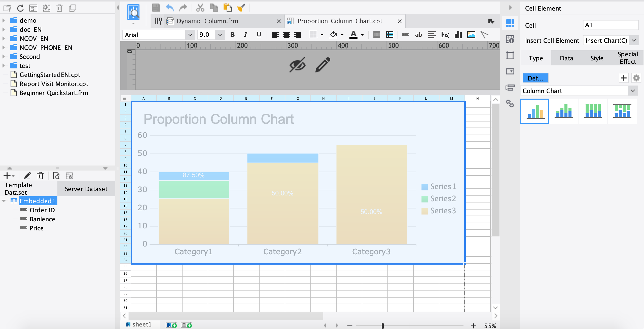644x329 pixels.
Task: Open the hyperlink panel in right sidebar
Action: tap(510, 103)
